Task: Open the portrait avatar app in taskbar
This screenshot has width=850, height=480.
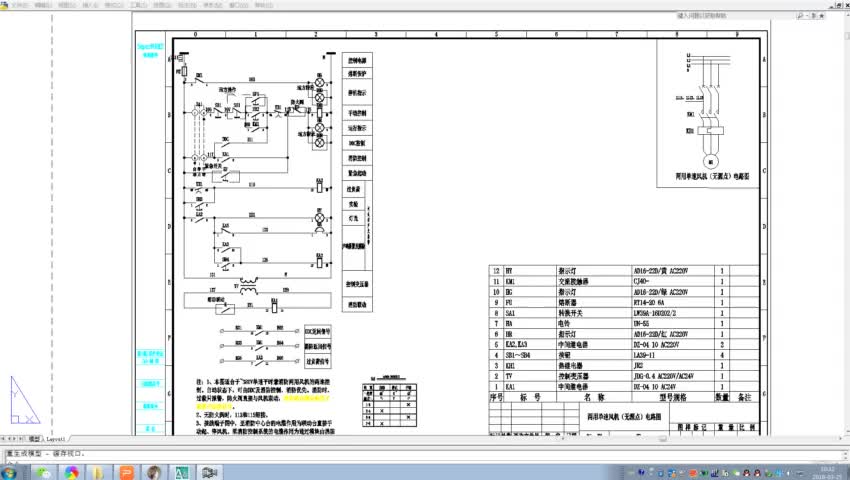Action: (154, 472)
